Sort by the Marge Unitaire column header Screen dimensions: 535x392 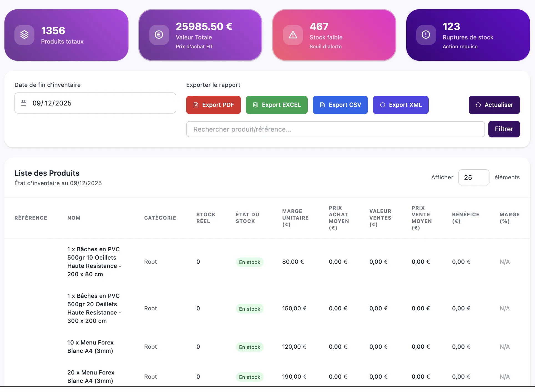tap(295, 218)
